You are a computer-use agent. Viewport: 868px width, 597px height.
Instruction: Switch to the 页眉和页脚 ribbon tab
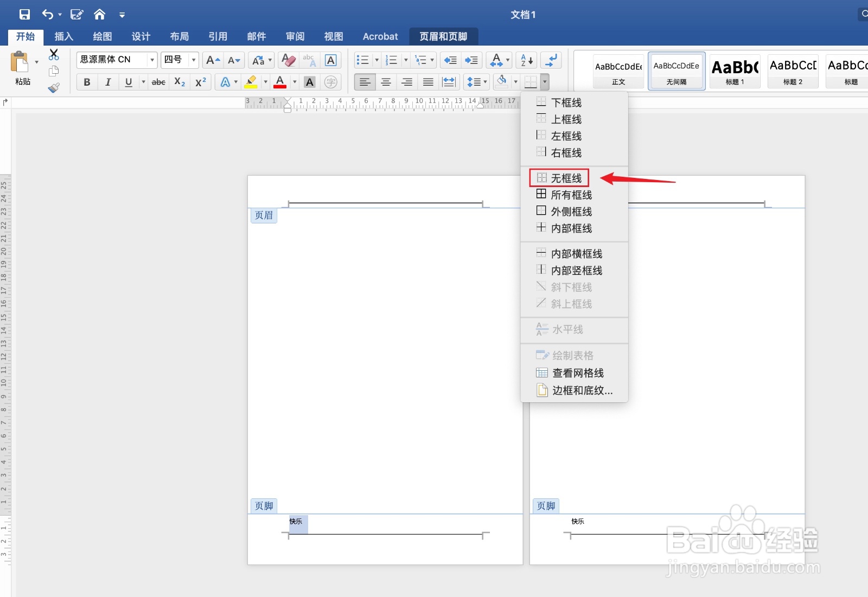pos(443,36)
